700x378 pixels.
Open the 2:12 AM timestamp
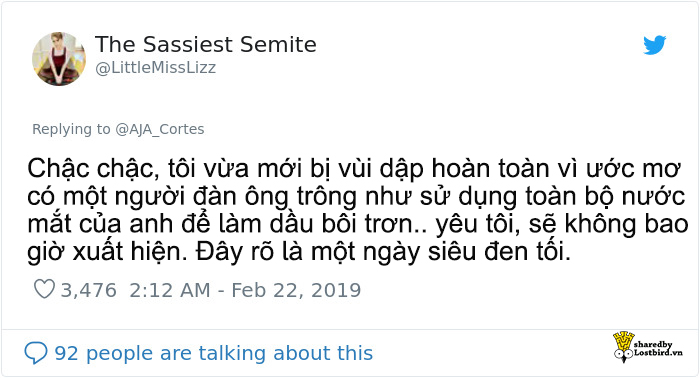(x=170, y=290)
